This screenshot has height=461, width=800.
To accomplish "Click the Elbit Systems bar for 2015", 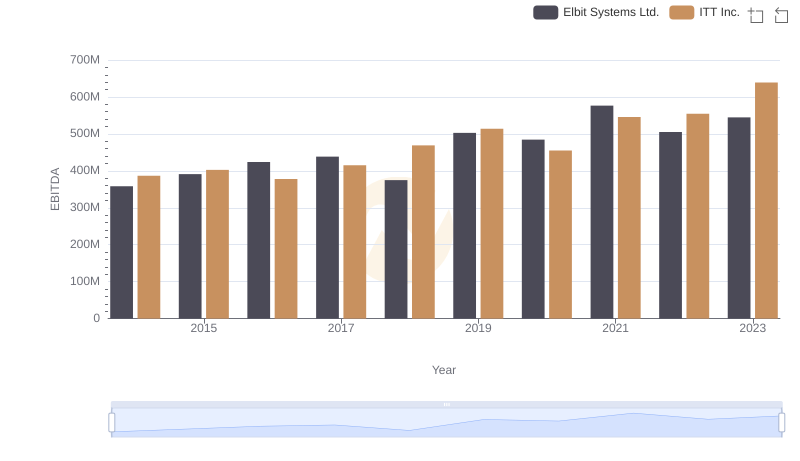I will coord(190,246).
